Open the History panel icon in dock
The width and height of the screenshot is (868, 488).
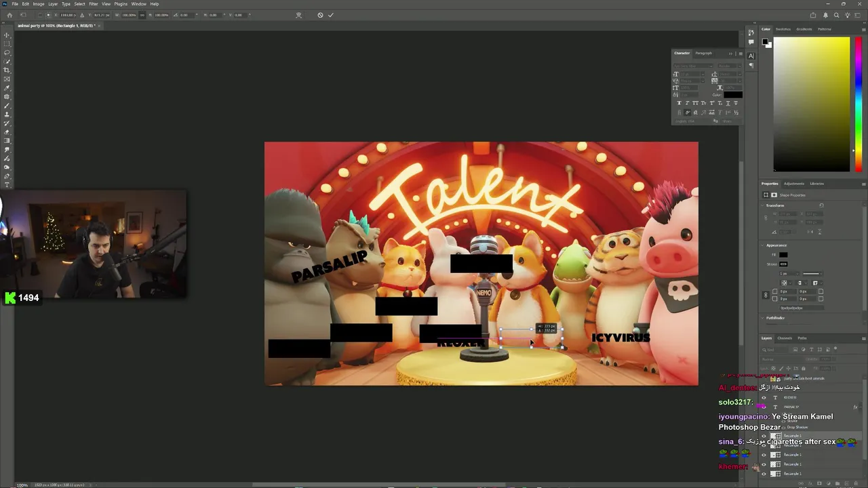click(751, 33)
